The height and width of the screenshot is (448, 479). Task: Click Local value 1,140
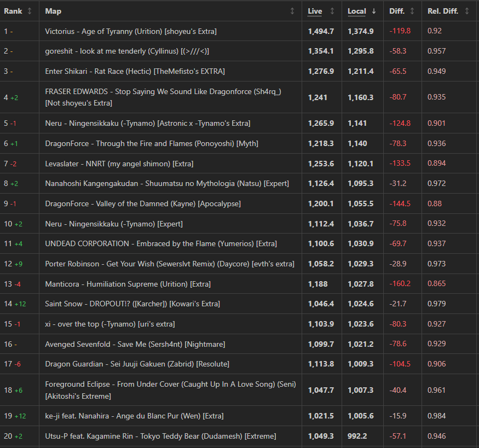pyautogui.click(x=357, y=143)
